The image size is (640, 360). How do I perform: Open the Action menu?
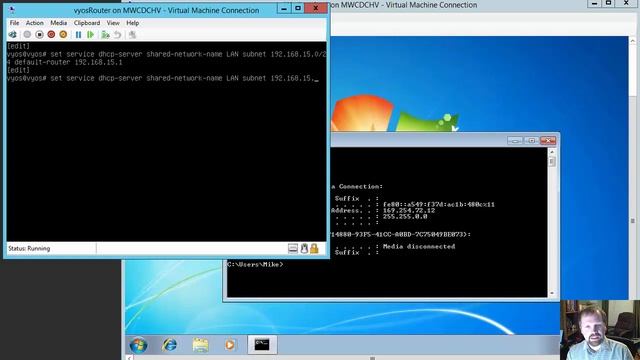tap(35, 23)
